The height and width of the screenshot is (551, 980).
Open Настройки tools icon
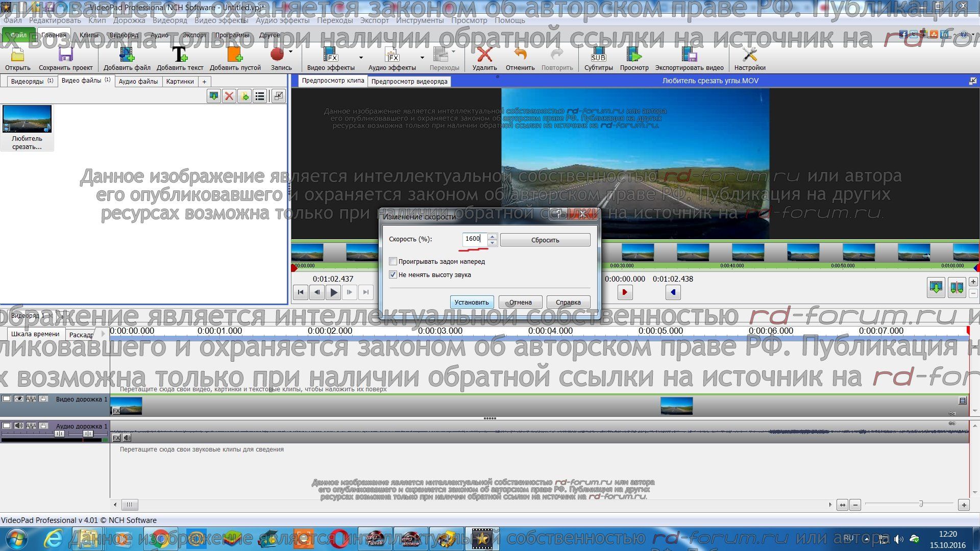point(750,55)
